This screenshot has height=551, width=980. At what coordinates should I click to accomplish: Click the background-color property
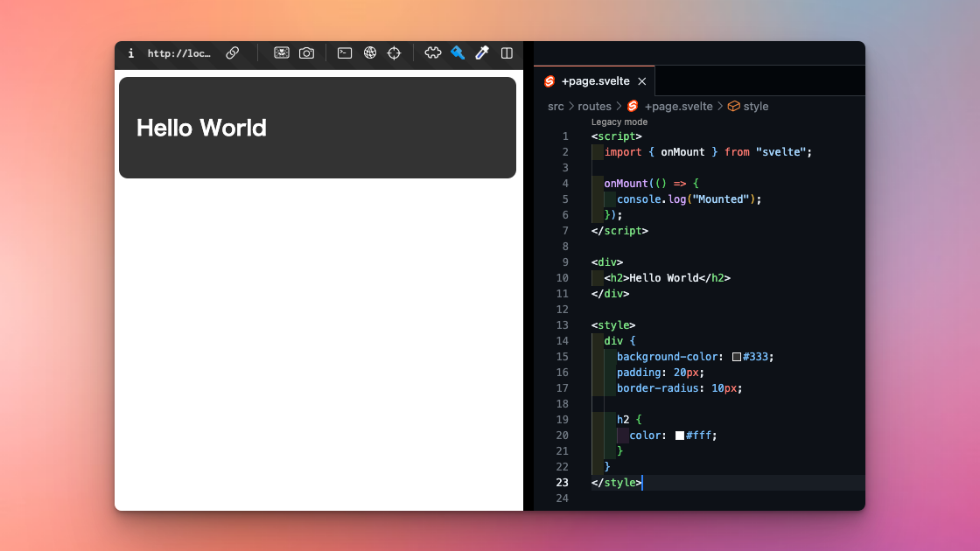[x=667, y=357]
